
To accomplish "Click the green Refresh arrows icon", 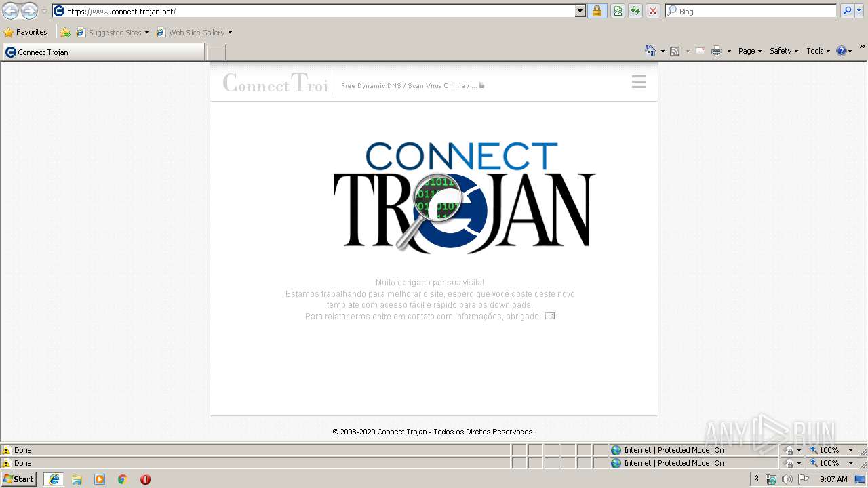I will pyautogui.click(x=635, y=11).
